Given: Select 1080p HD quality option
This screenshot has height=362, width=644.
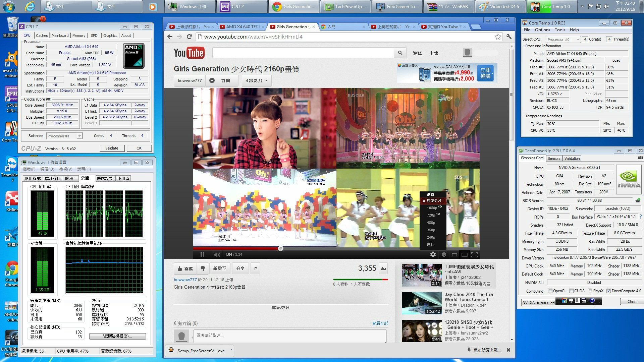Looking at the screenshot, I should (x=433, y=208).
